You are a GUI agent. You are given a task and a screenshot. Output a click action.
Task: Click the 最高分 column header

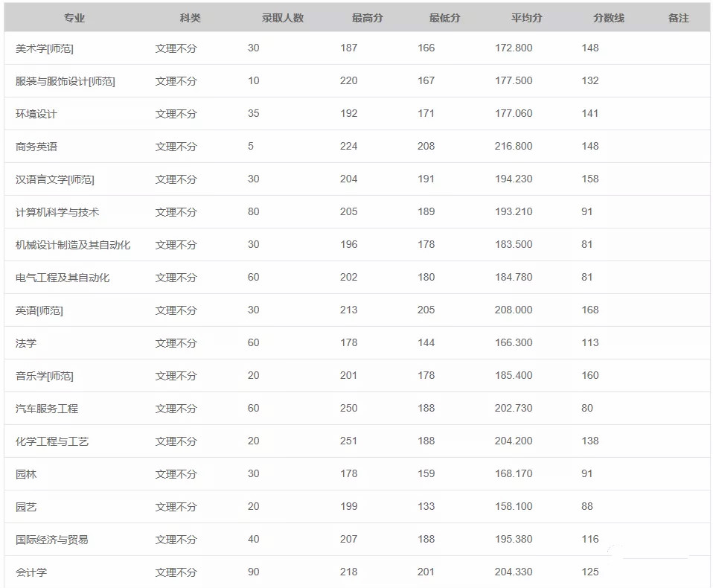point(367,18)
